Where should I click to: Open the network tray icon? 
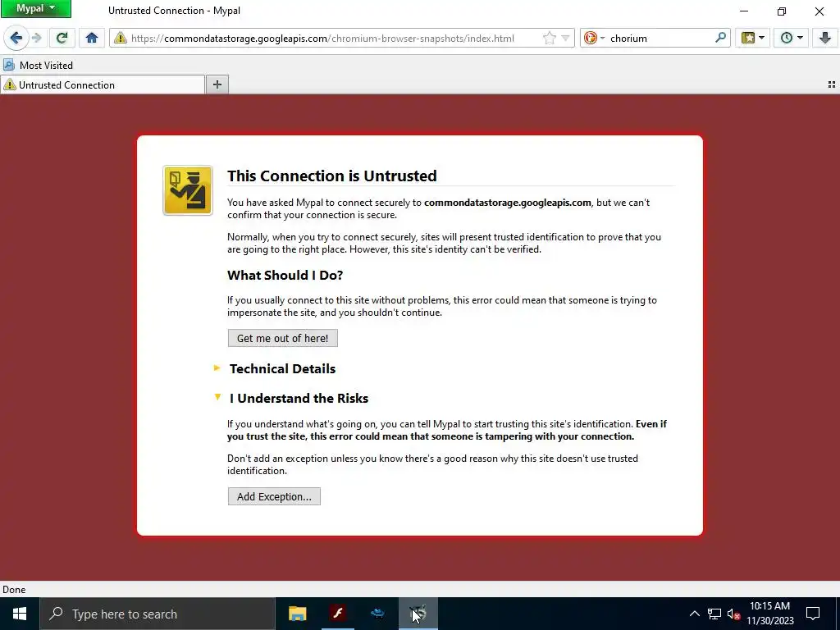coord(714,614)
